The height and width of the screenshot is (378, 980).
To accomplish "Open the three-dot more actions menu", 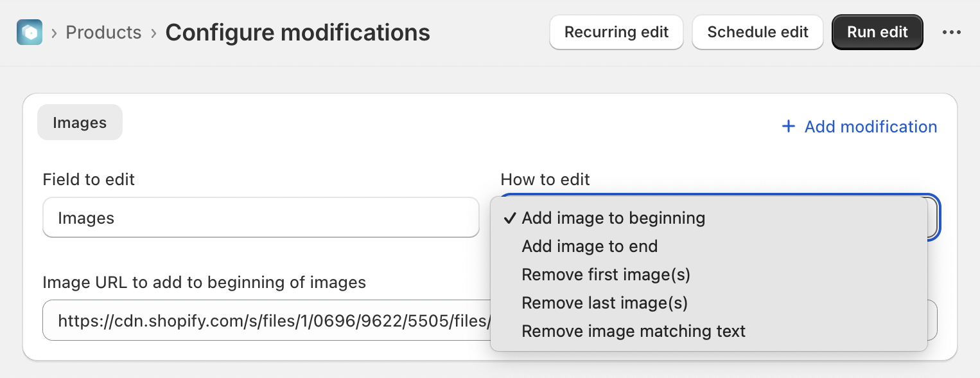I will [x=951, y=32].
